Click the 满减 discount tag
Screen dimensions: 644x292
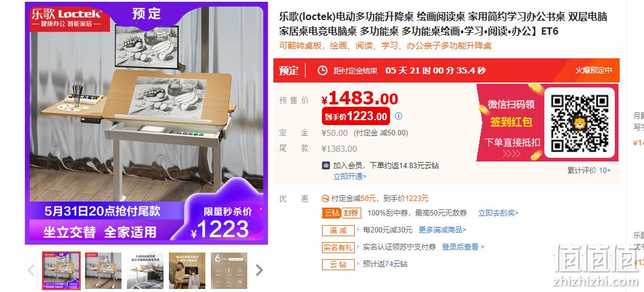(338, 231)
